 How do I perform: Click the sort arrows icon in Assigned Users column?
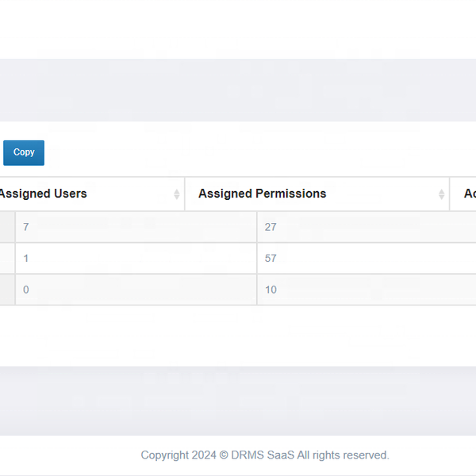point(176,194)
